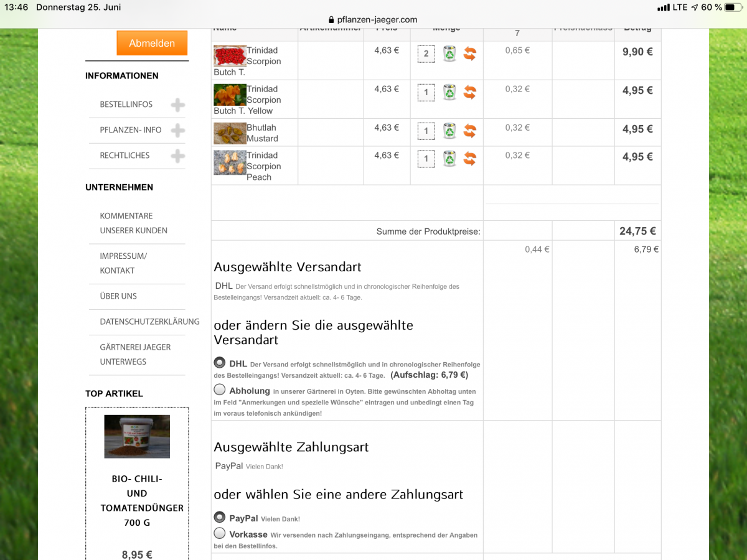747x560 pixels.
Task: Expand Pflanzen- Info section
Action: [178, 131]
